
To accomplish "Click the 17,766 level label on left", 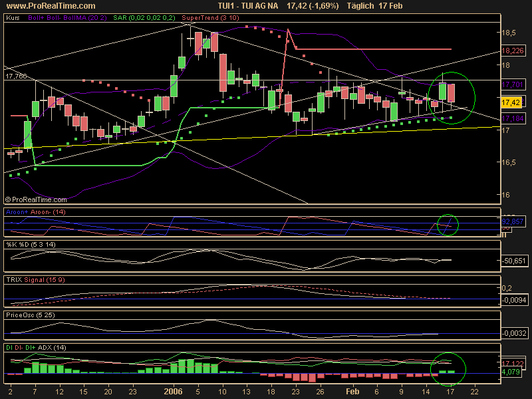I will tap(16, 76).
